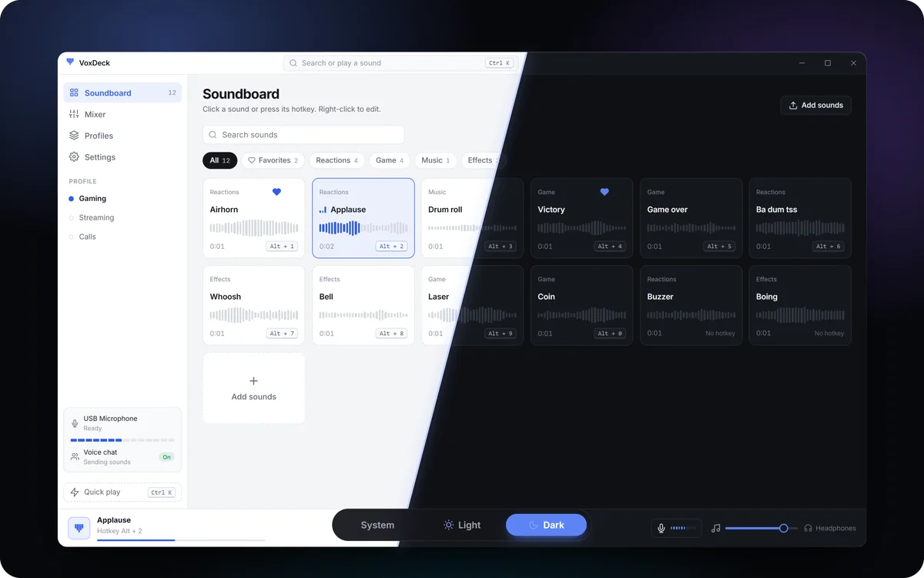Click the Soundboard grid icon
The height and width of the screenshot is (578, 924).
(x=74, y=92)
